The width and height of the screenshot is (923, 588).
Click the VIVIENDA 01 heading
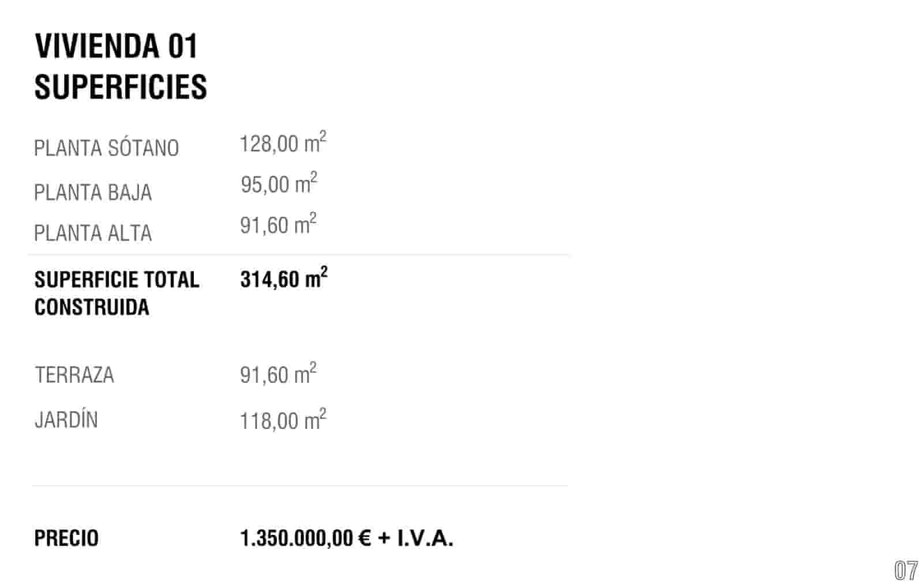[117, 46]
